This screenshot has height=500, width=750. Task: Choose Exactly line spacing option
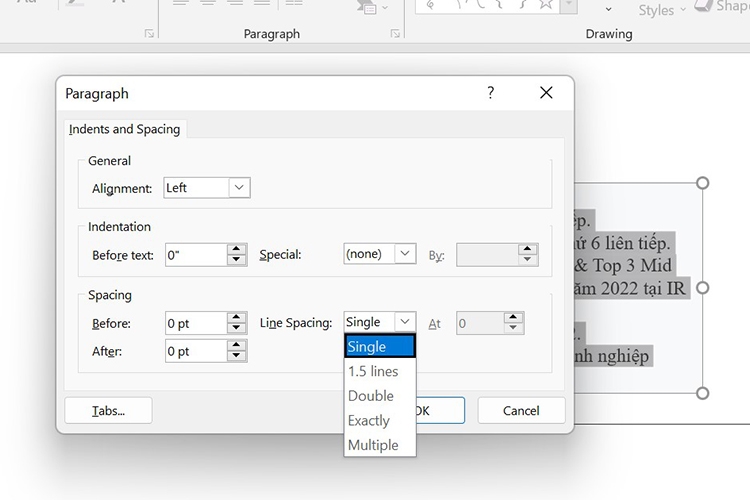(x=380, y=421)
